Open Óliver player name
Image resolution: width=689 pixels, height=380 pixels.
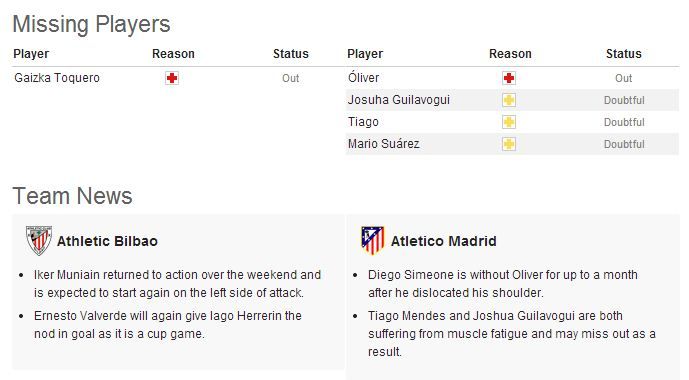point(363,77)
